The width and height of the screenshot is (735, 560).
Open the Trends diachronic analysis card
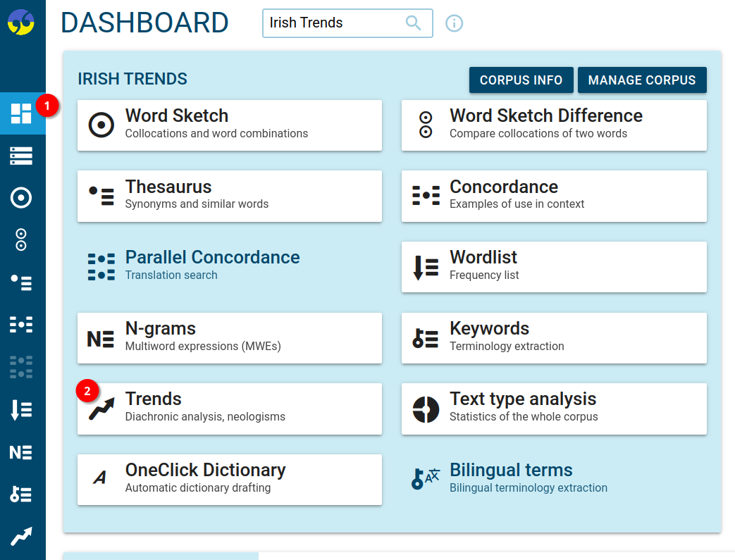pyautogui.click(x=229, y=408)
